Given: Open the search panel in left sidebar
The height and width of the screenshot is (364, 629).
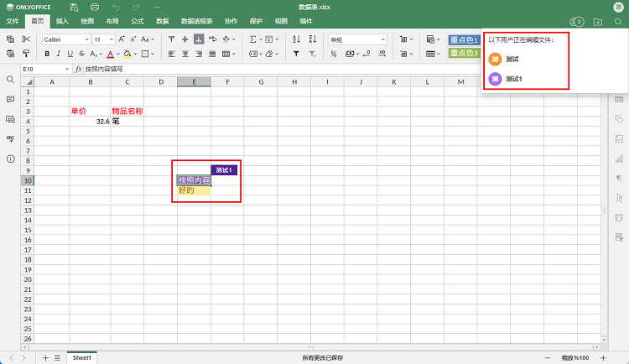Looking at the screenshot, I should 10,79.
